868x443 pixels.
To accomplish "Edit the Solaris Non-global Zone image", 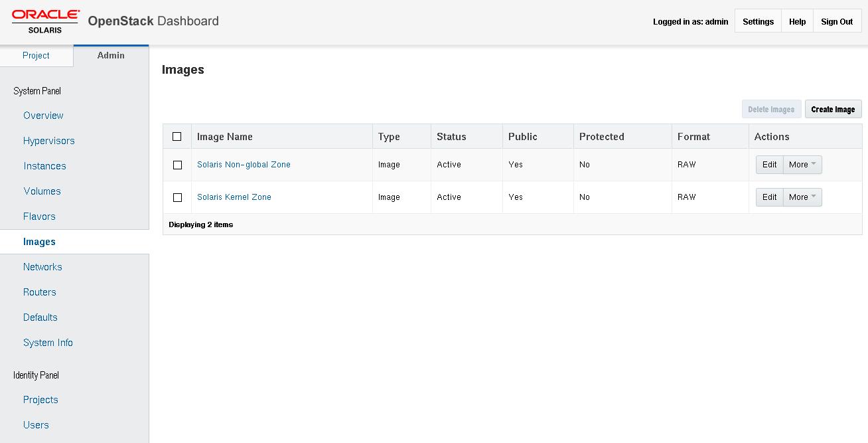I will (x=769, y=165).
